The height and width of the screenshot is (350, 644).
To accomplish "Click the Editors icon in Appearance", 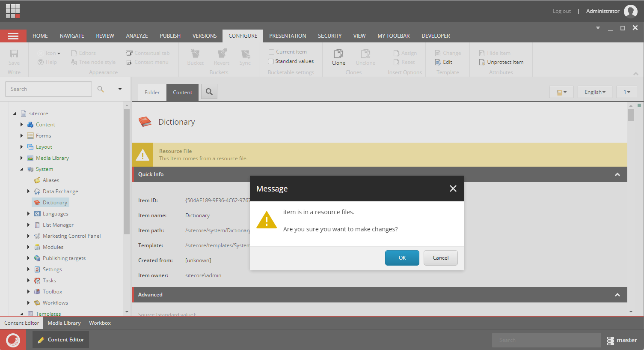I will [x=74, y=53].
